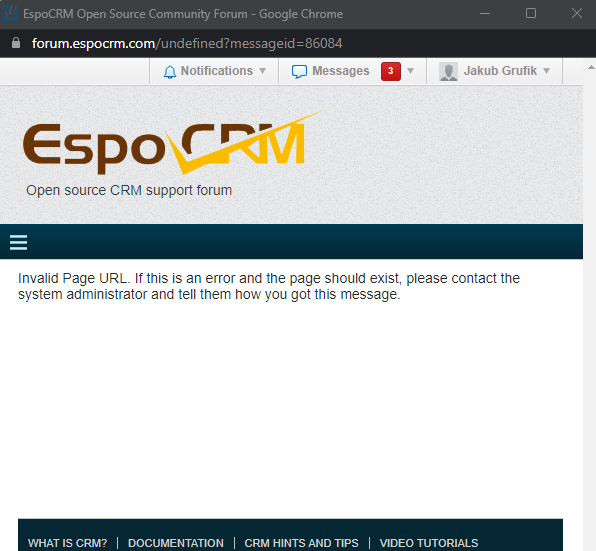Open the WHAT IS CRM? footer link
Screen dimensions: 596x551
[x=68, y=543]
